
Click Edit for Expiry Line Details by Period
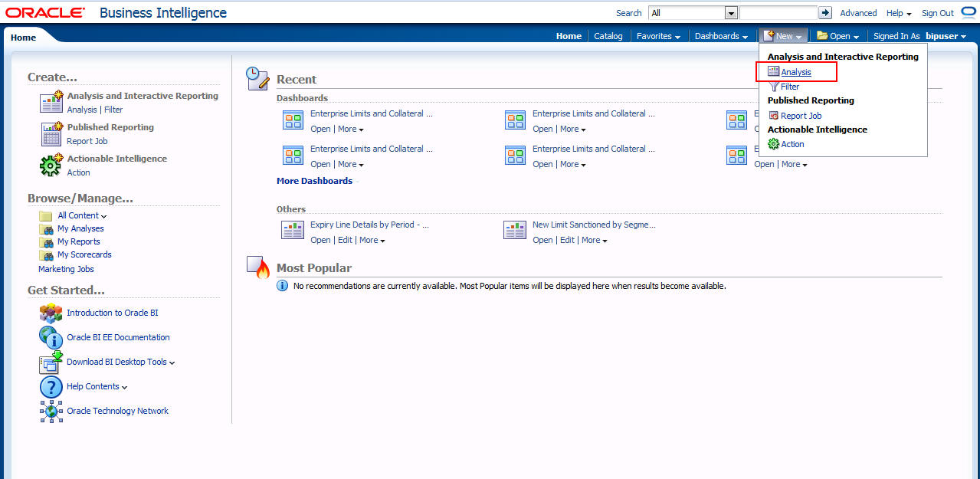[346, 241]
